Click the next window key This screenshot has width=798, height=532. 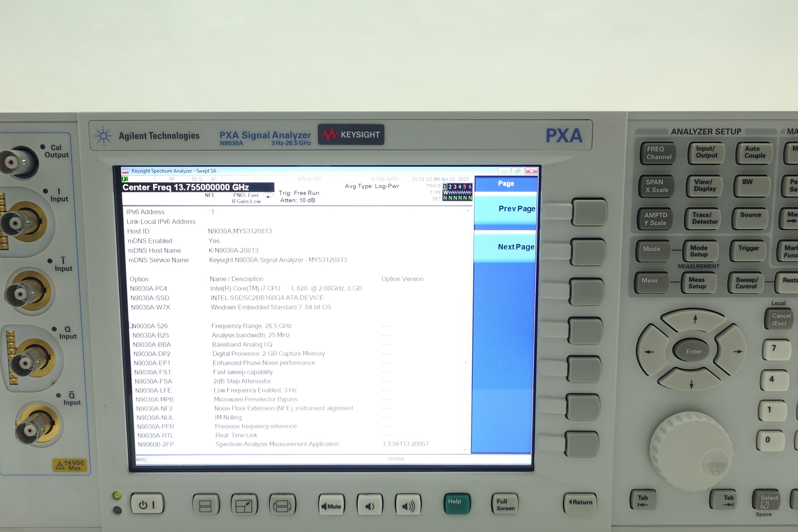click(282, 505)
